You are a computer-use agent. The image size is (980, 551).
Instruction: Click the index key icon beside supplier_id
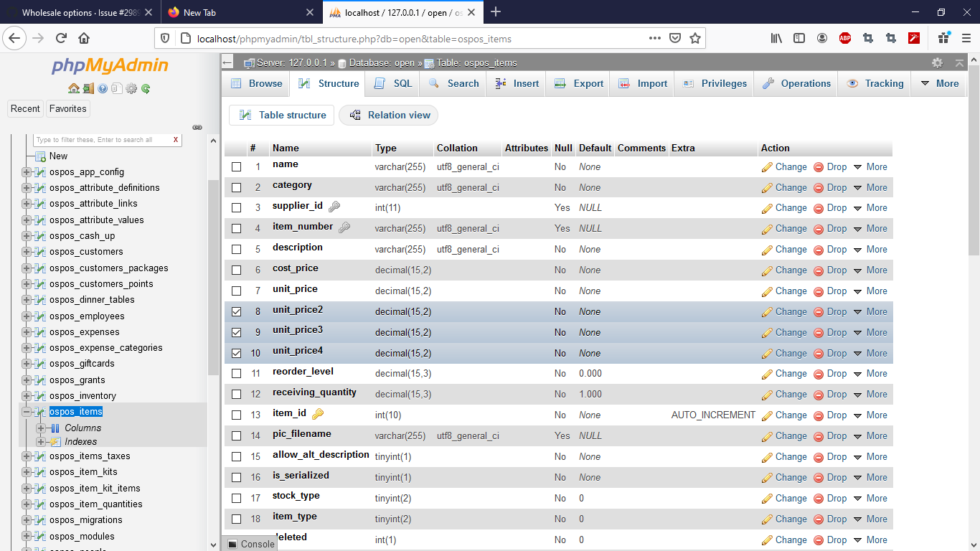[x=333, y=206]
